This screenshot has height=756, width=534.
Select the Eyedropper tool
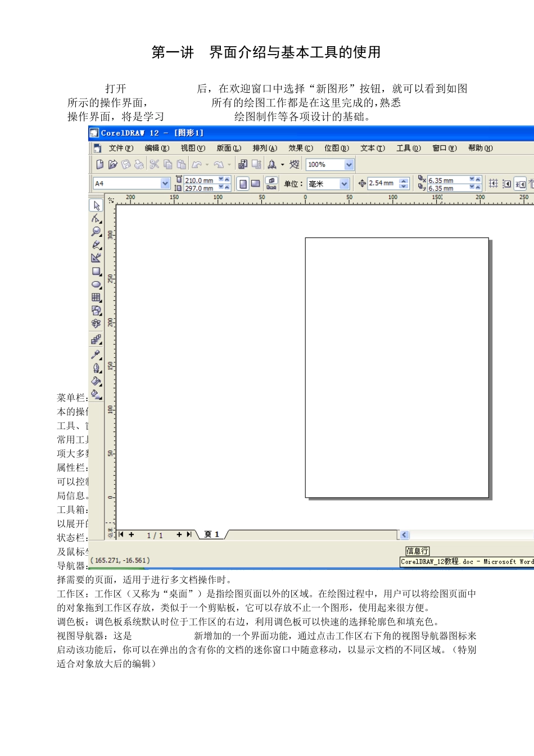point(96,354)
